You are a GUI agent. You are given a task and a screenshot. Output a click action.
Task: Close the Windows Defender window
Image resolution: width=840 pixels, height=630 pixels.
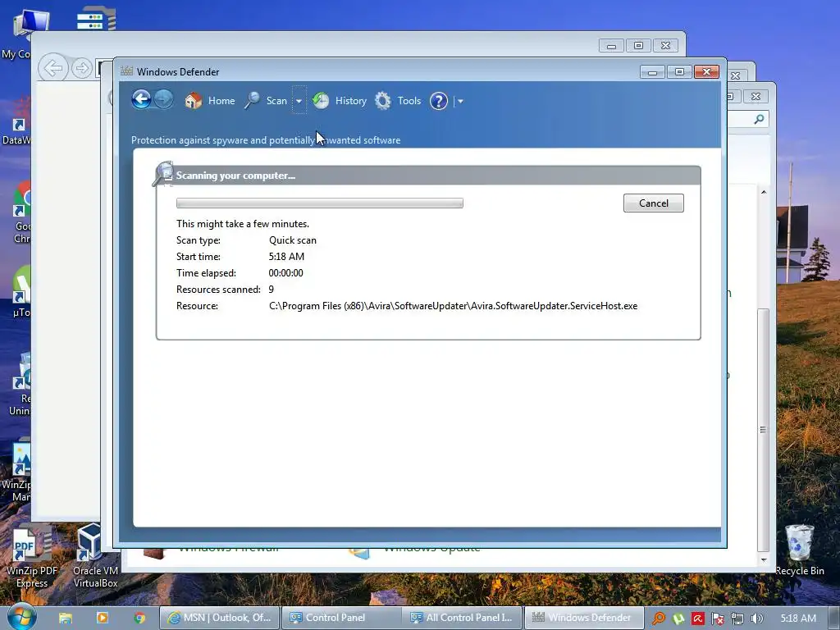point(706,72)
